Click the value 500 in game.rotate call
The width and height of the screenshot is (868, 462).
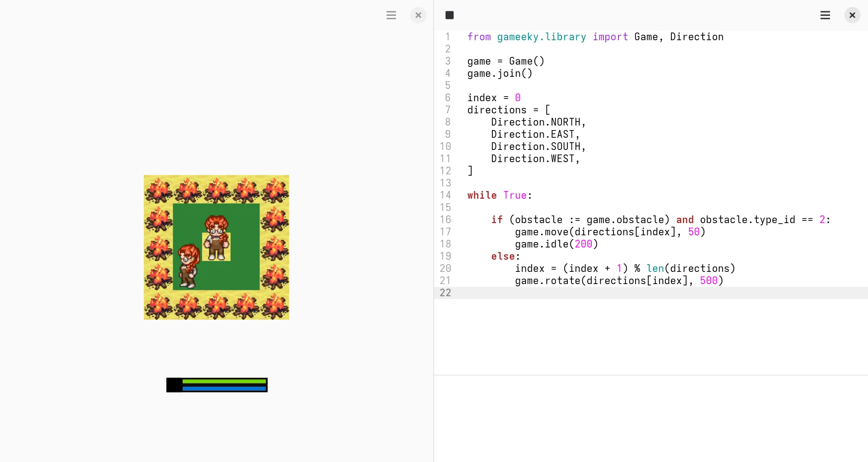(x=708, y=280)
